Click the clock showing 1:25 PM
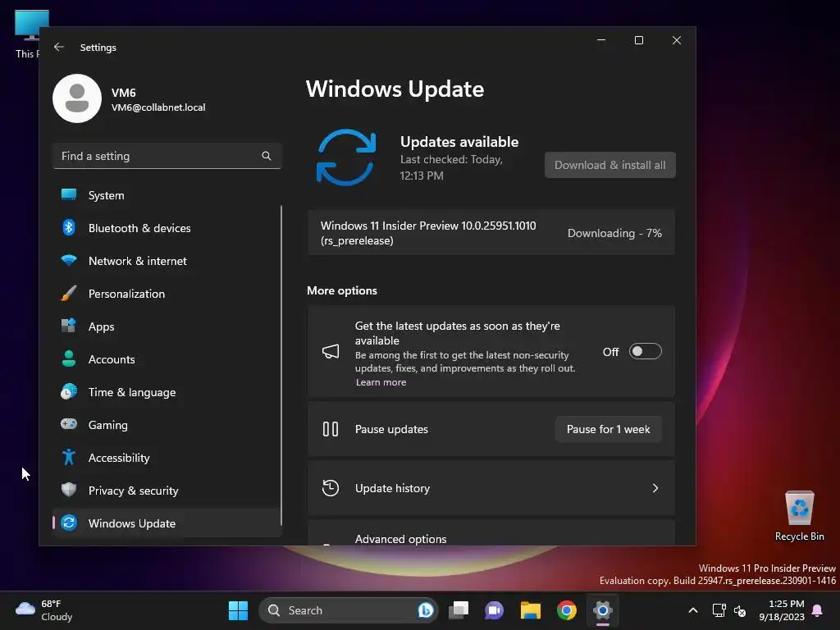This screenshot has height=630, width=840. (x=782, y=610)
